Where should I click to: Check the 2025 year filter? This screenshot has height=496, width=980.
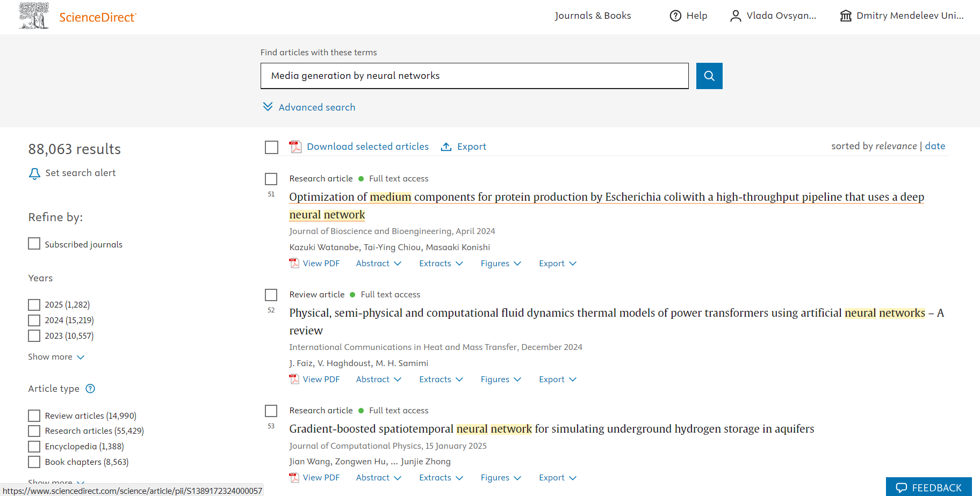pyautogui.click(x=34, y=305)
